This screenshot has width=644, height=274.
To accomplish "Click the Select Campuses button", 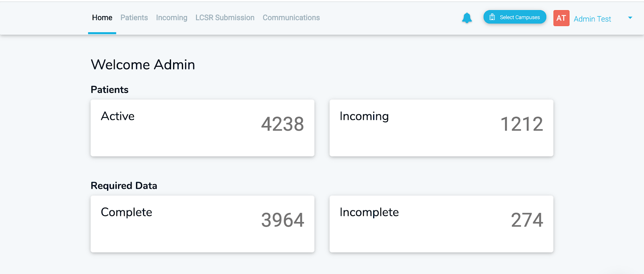I will (515, 17).
